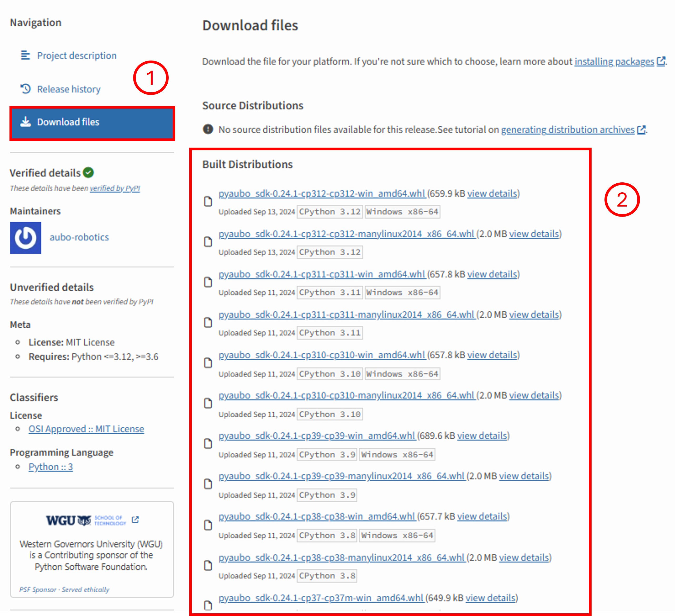Download cp38 win_amd64 wheel file
675x616 pixels.
pyautogui.click(x=317, y=517)
